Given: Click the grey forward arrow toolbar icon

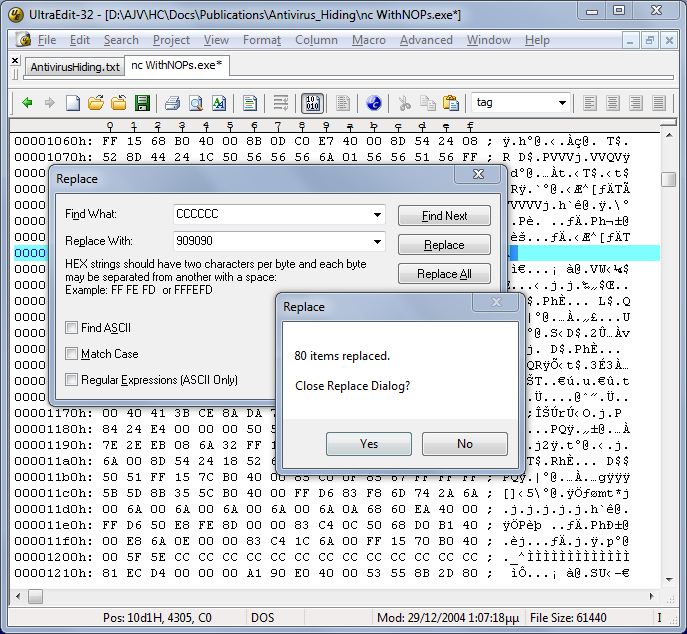Looking at the screenshot, I should pos(50,103).
